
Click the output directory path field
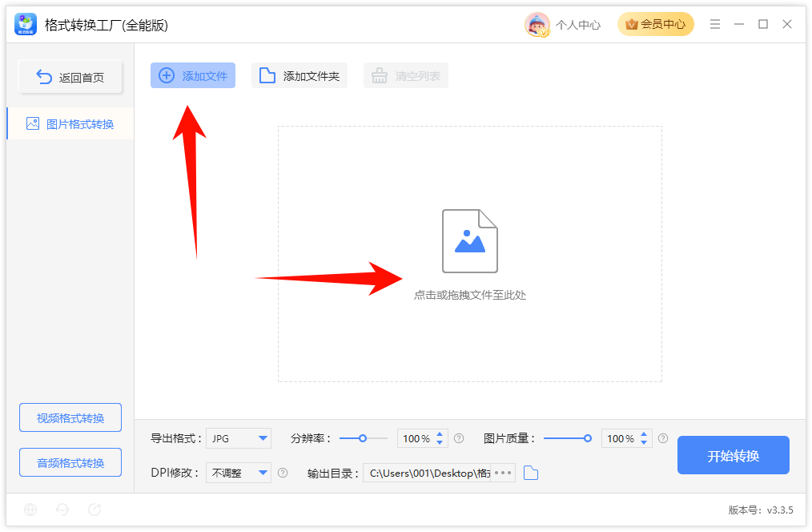[428, 473]
